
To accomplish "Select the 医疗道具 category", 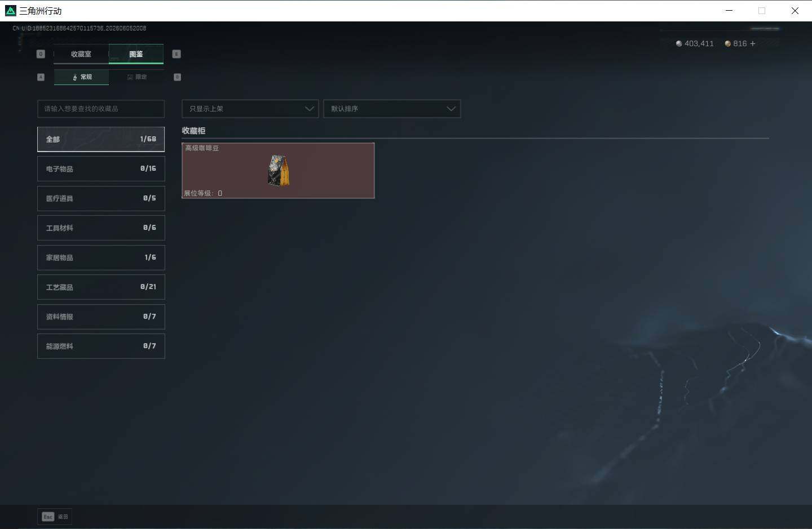I will coord(101,198).
